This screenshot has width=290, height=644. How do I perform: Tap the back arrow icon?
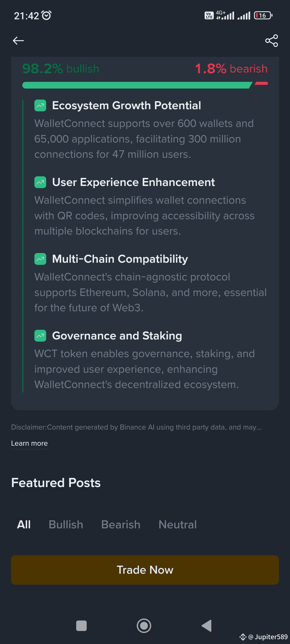(x=18, y=41)
